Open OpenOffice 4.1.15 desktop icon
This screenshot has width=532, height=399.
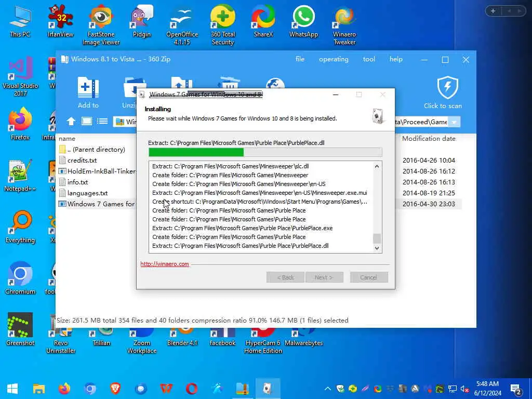pyautogui.click(x=182, y=25)
